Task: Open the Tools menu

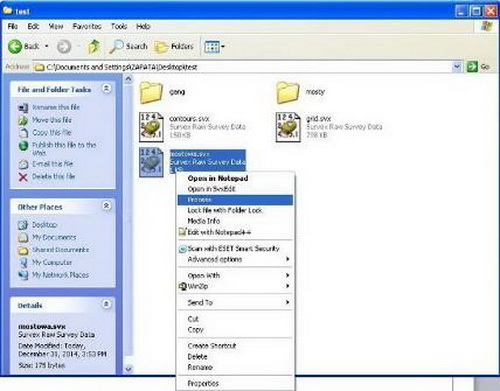Action: [119, 26]
